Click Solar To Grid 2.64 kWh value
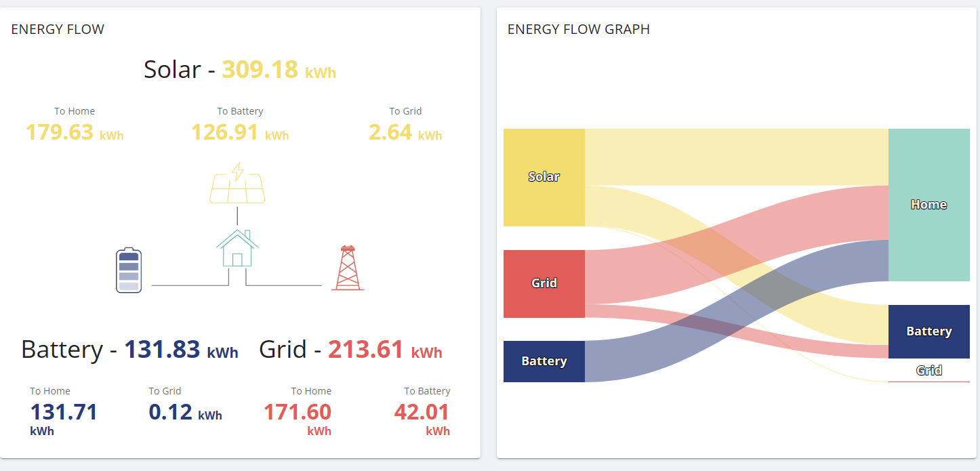This screenshot has width=980, height=471. (405, 132)
